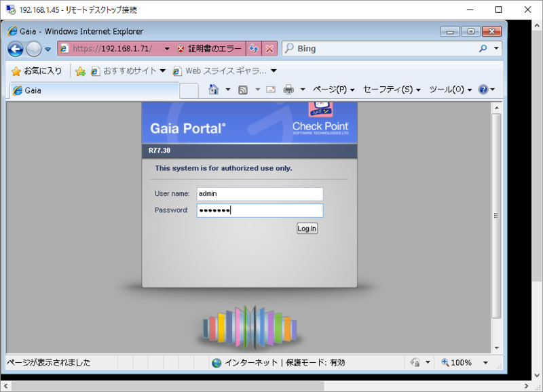Viewport: 543px width, 392px height.
Task: Click the Stop loading red X icon
Action: [x=269, y=49]
